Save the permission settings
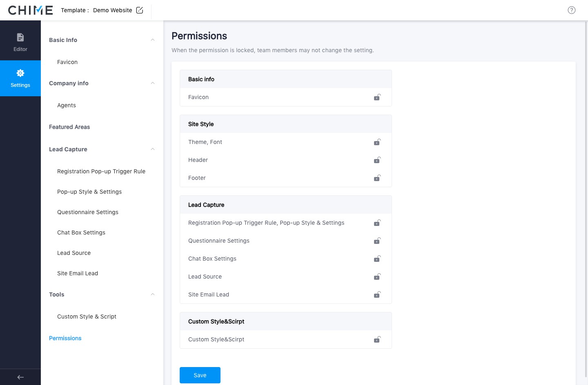 200,375
